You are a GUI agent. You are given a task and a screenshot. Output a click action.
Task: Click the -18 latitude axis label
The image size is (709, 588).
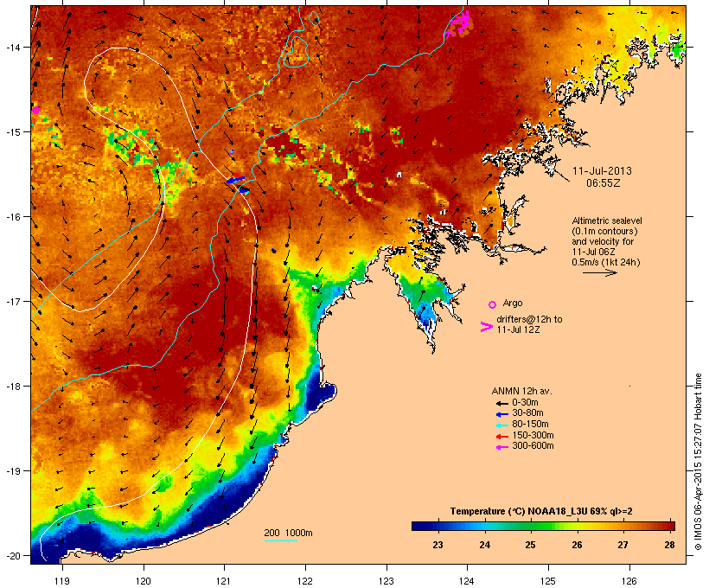tap(13, 386)
